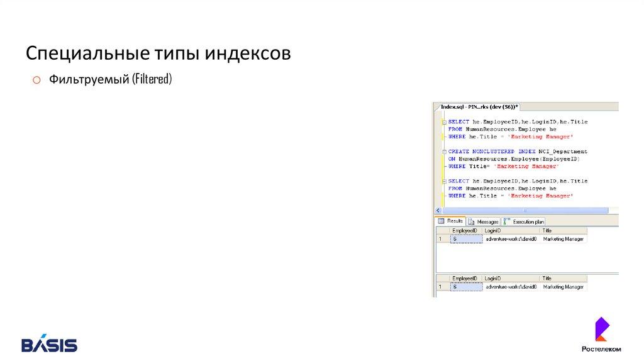Screen dimensions: 644x361
Task: Select EmployeeID cell in first result grid
Action: [467, 240]
